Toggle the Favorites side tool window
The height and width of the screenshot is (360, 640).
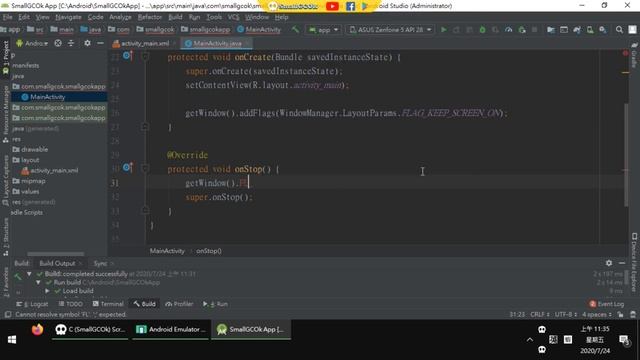pos(5,282)
